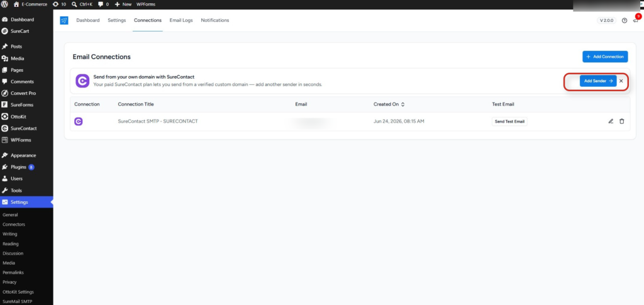Open the Writing settings submenu

(x=10, y=234)
